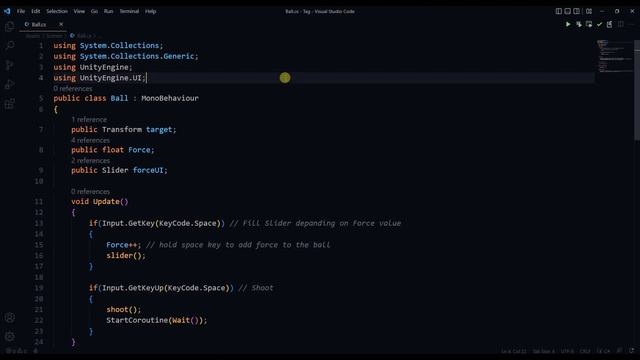The height and width of the screenshot is (360, 640).
Task: Open the Go menu
Action: tap(94, 11)
